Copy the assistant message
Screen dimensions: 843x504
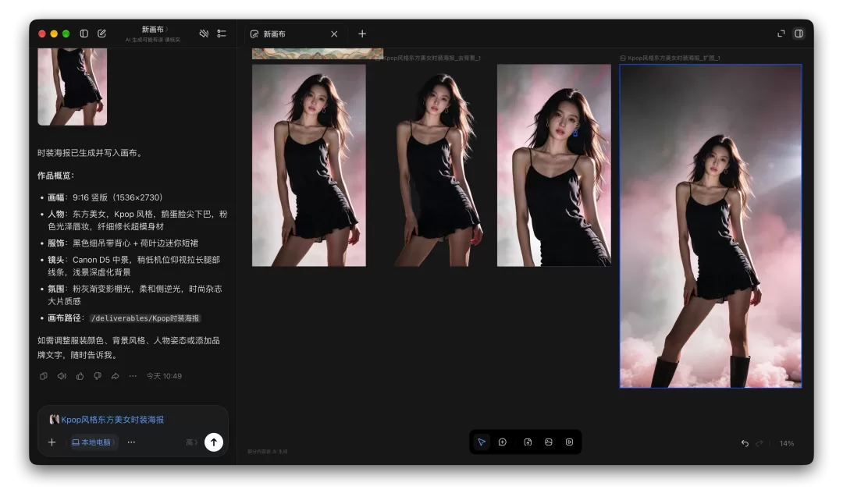click(x=44, y=376)
